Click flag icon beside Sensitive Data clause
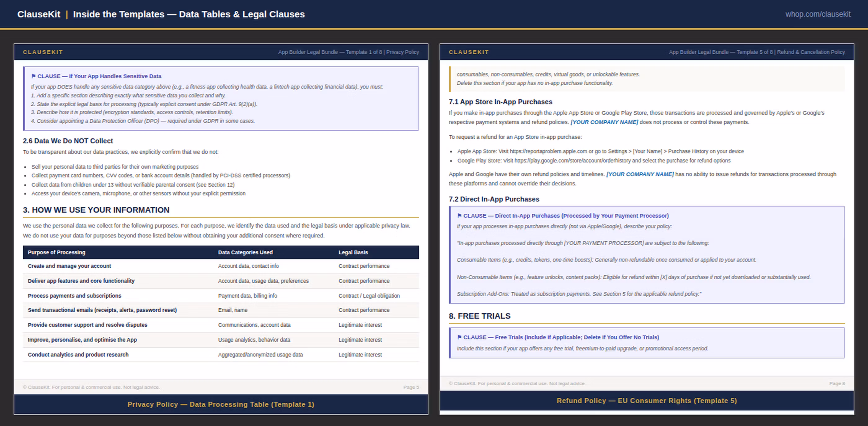The width and height of the screenshot is (868, 426). tap(33, 76)
